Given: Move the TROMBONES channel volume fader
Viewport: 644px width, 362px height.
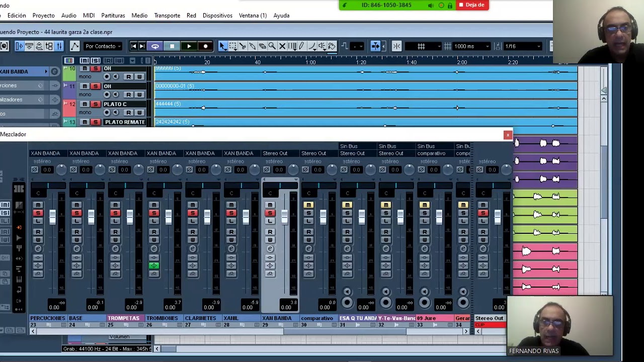Looking at the screenshot, I should (169, 217).
